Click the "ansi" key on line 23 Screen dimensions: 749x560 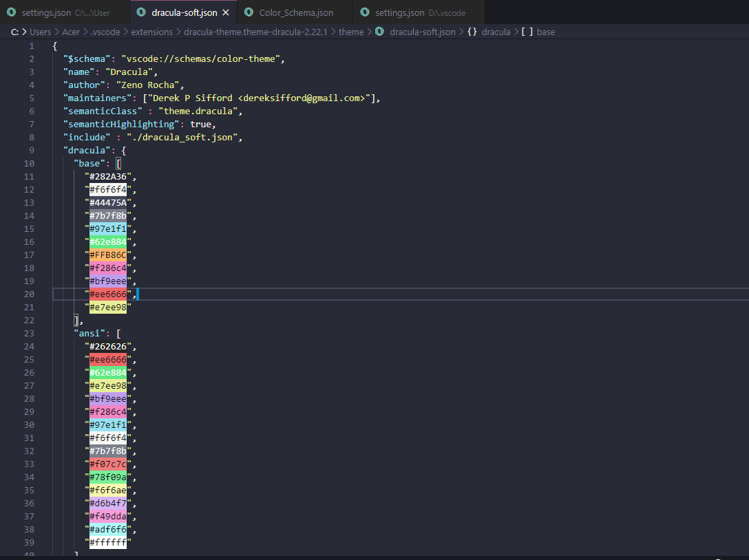89,333
